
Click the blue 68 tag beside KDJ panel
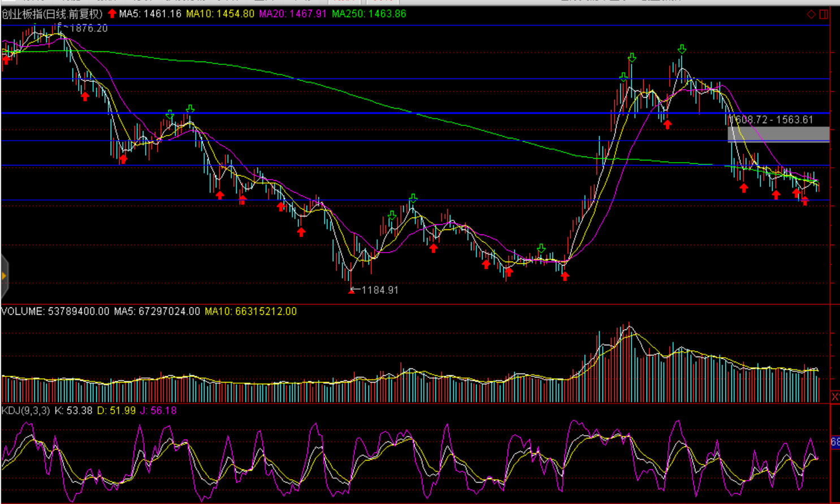[x=835, y=442]
